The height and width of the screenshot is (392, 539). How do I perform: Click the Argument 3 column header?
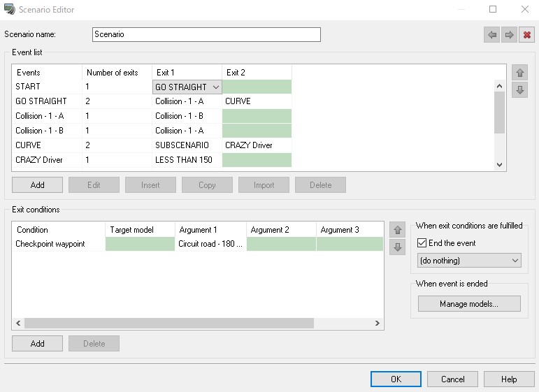click(350, 230)
